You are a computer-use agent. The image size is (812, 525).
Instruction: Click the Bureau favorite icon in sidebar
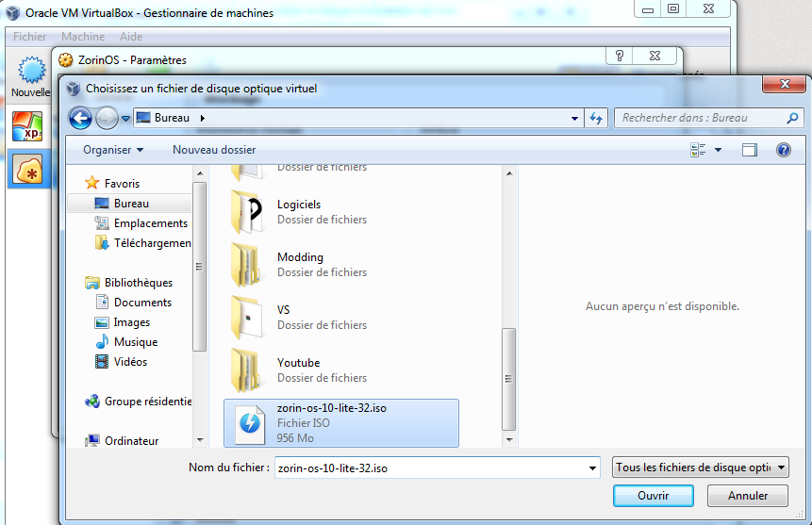102,204
